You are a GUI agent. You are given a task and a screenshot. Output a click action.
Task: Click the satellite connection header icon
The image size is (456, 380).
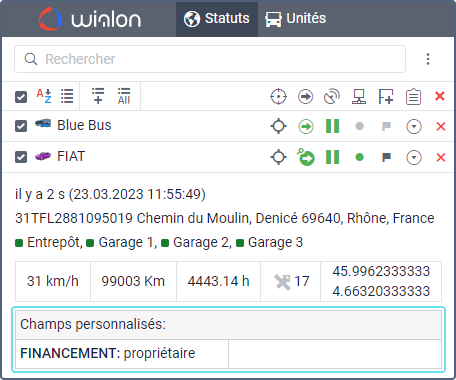tap(332, 97)
